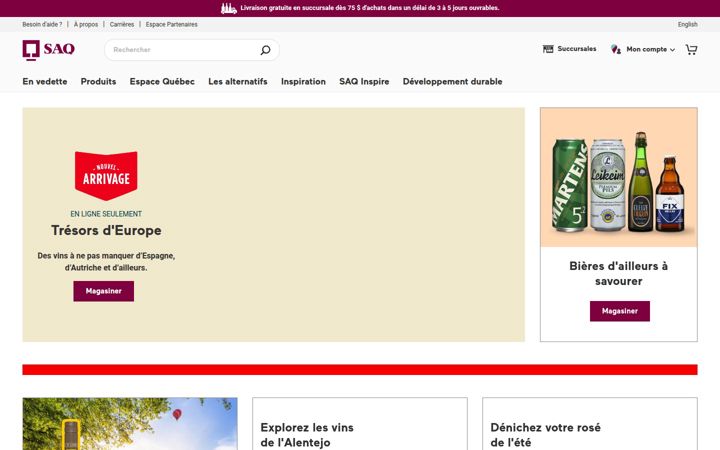Open the Produits menu
This screenshot has height=450, width=720.
pyautogui.click(x=98, y=81)
